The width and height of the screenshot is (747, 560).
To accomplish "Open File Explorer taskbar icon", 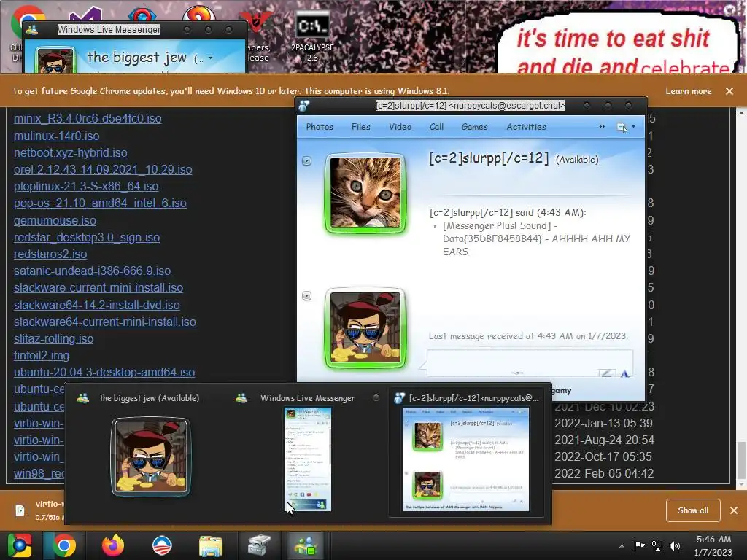I will pyautogui.click(x=210, y=545).
